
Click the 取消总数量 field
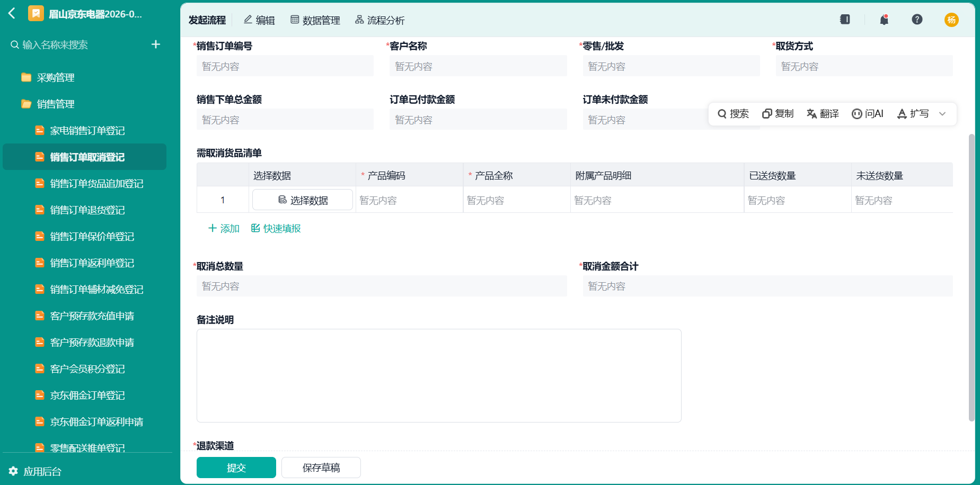[x=382, y=286]
